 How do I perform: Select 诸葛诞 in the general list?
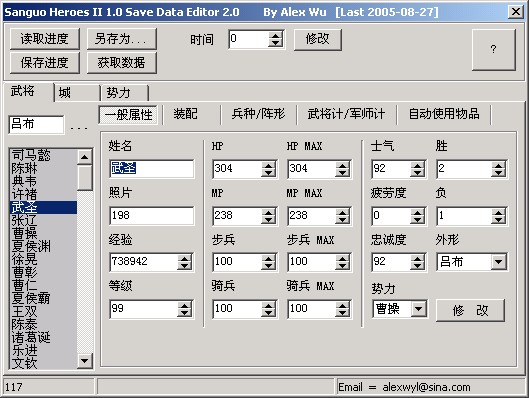coord(44,337)
